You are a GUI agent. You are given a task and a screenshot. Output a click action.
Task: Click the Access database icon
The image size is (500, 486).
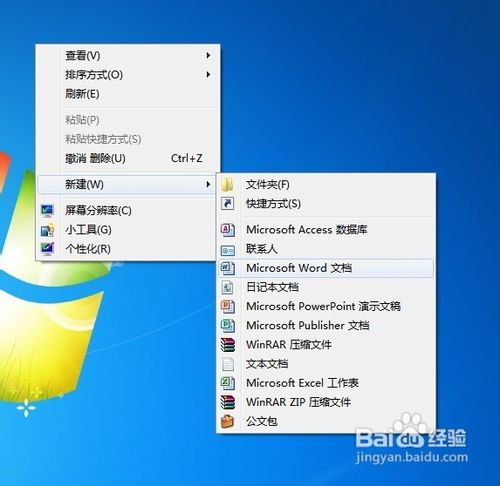(x=228, y=230)
